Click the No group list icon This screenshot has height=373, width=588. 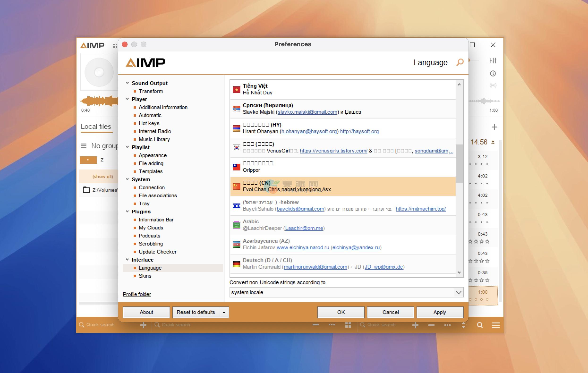pyautogui.click(x=84, y=146)
